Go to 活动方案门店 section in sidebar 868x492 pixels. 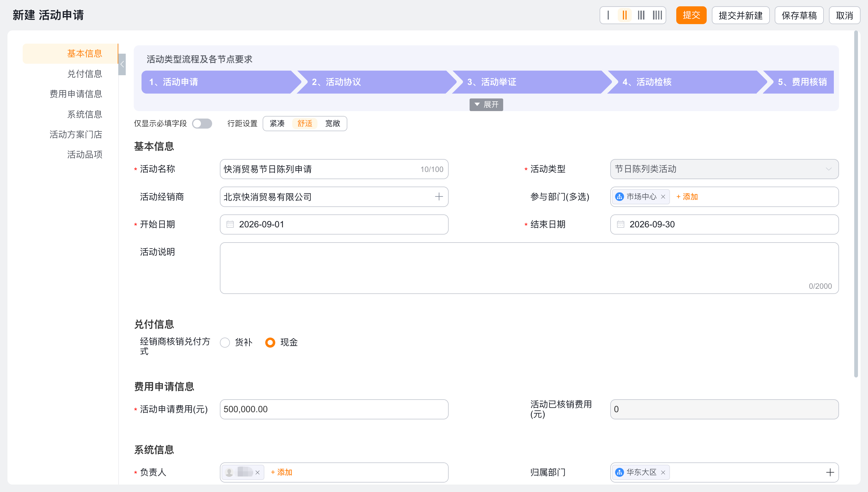point(76,135)
